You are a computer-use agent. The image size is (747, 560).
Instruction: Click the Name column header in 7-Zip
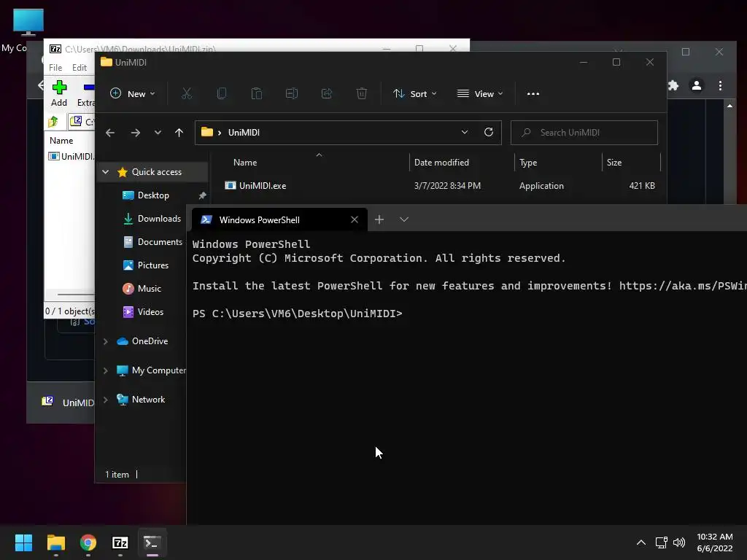point(61,141)
